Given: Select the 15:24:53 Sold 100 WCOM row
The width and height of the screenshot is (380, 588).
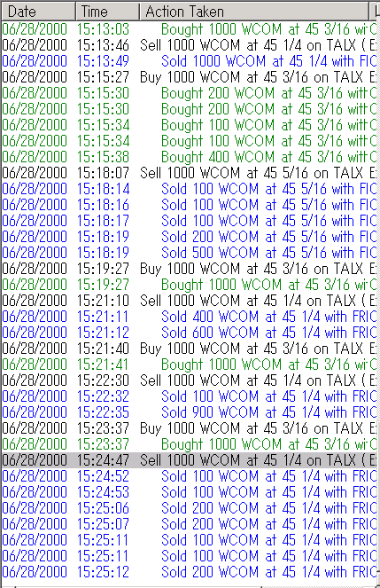Looking at the screenshot, I should click(190, 492).
